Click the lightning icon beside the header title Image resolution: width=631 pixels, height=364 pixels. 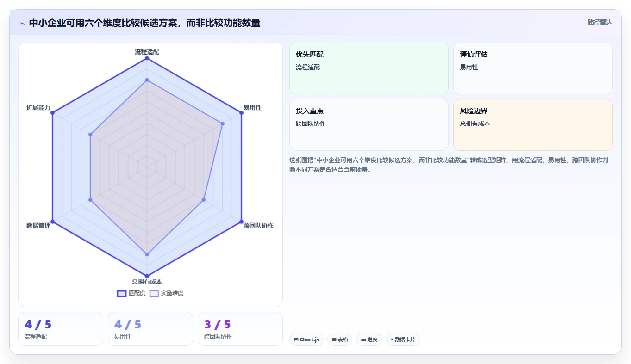click(x=22, y=23)
